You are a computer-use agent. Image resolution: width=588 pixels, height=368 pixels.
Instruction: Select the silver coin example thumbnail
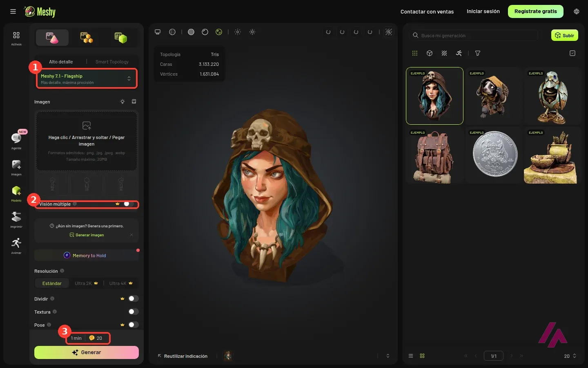pyautogui.click(x=494, y=155)
